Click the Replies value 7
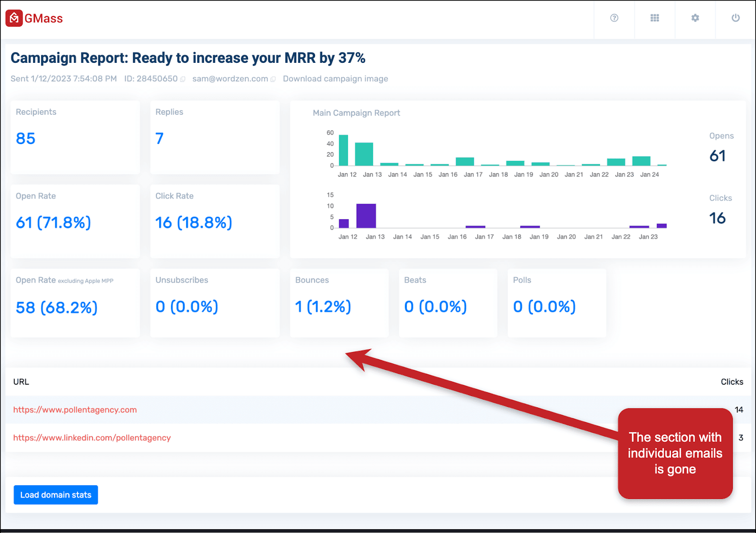Screen dimensions: 756x533 [160, 138]
